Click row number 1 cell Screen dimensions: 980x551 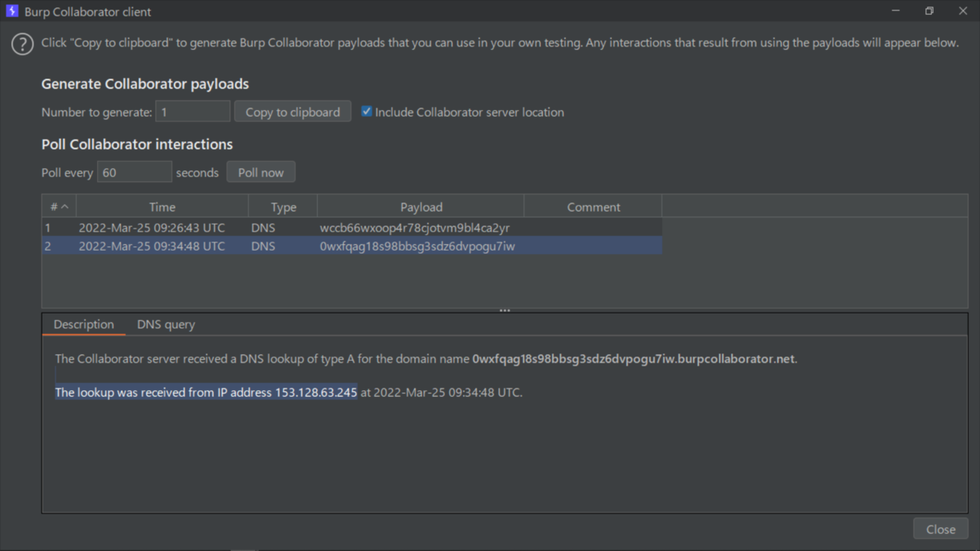59,228
